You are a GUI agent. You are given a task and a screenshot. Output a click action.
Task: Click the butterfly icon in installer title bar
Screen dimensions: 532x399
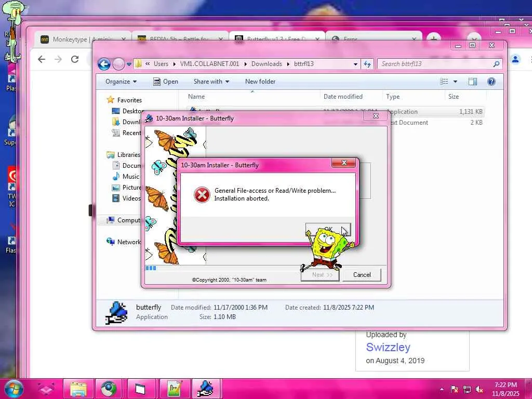coord(149,118)
